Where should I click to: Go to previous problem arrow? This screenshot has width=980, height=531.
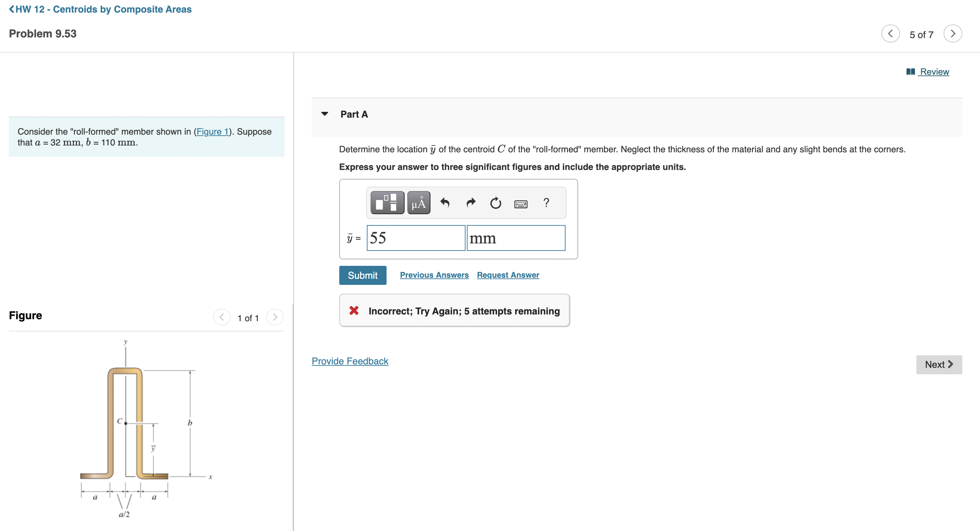coord(890,34)
